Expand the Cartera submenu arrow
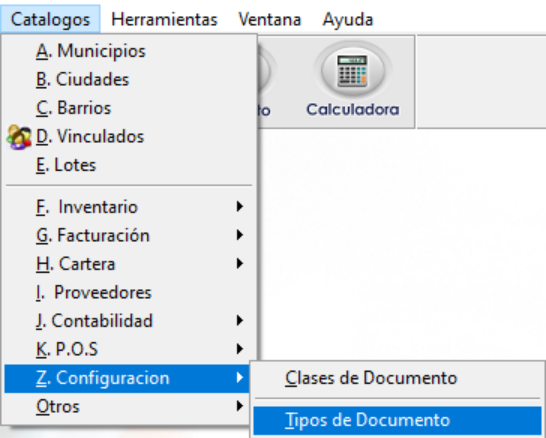 point(240,264)
